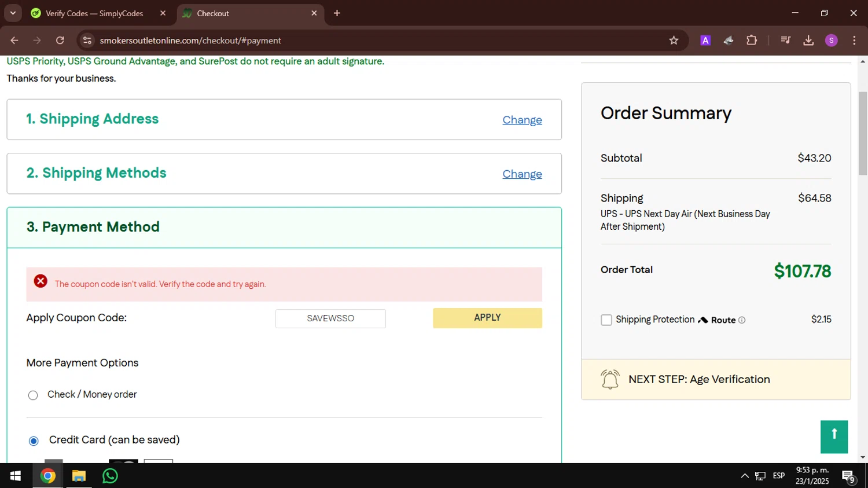Click the More Payment Options heading
This screenshot has width=868, height=488.
(x=82, y=363)
